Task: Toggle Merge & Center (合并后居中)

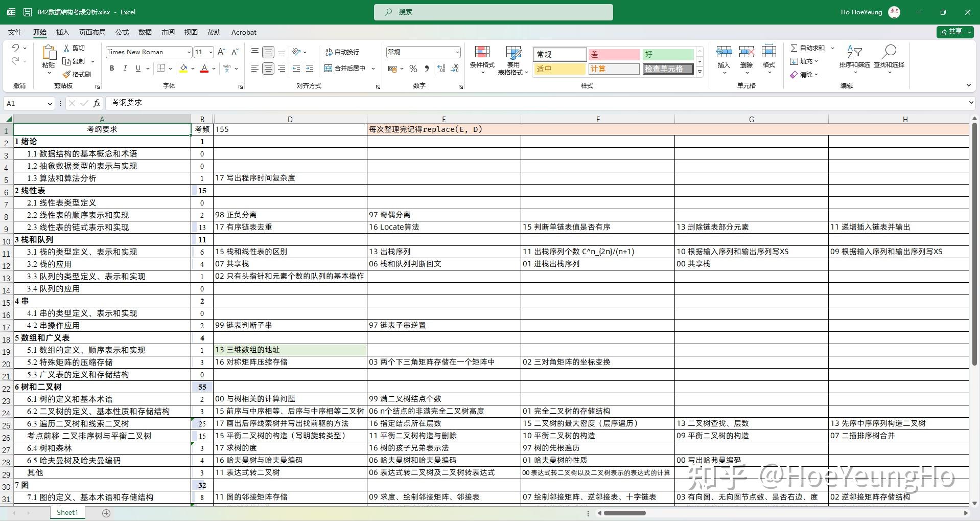Action: (x=345, y=69)
